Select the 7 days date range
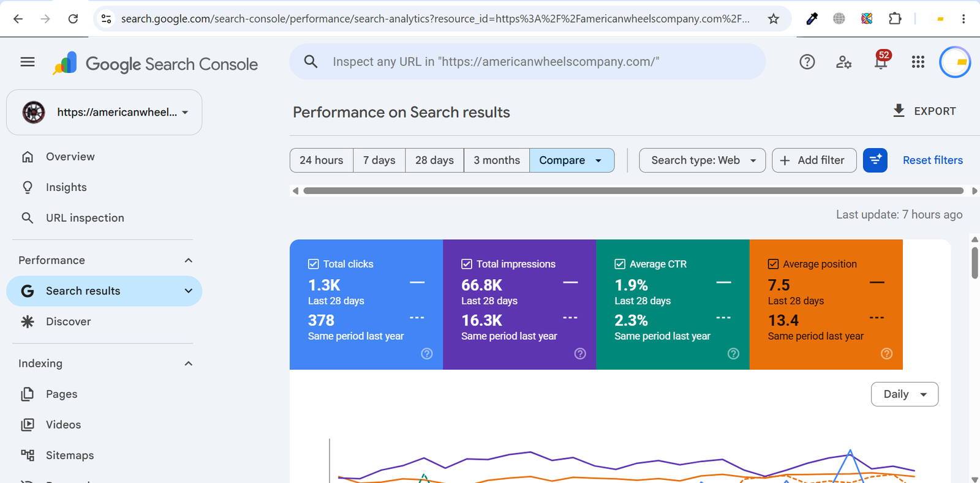Image resolution: width=980 pixels, height=483 pixels. [x=379, y=160]
